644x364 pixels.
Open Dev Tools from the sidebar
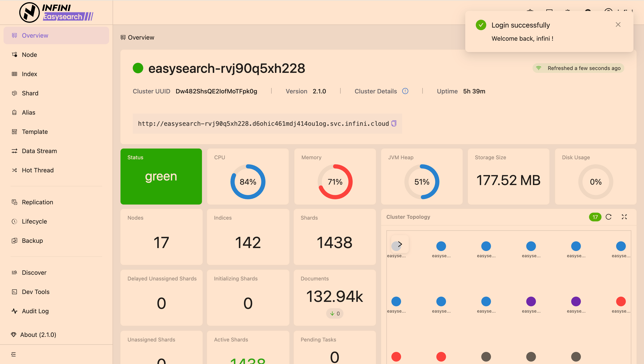(35, 292)
